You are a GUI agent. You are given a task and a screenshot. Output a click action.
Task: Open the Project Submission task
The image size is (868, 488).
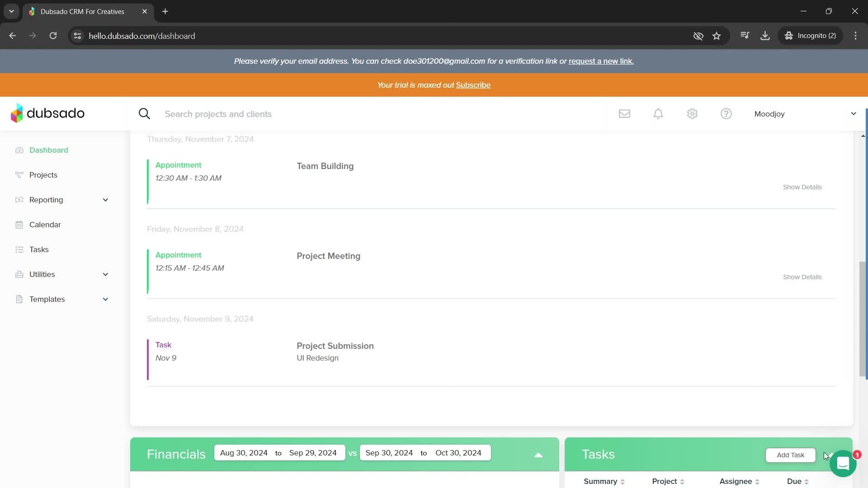(335, 346)
